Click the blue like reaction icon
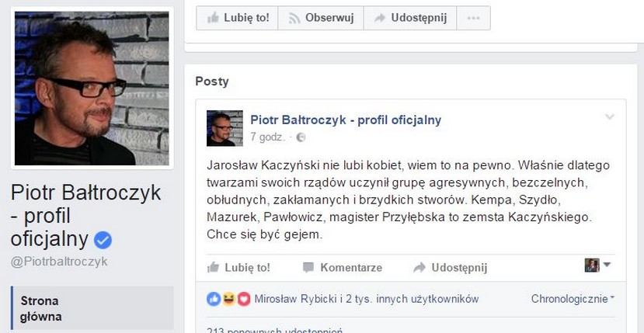Screen dimensions: 644x333 click(214, 299)
